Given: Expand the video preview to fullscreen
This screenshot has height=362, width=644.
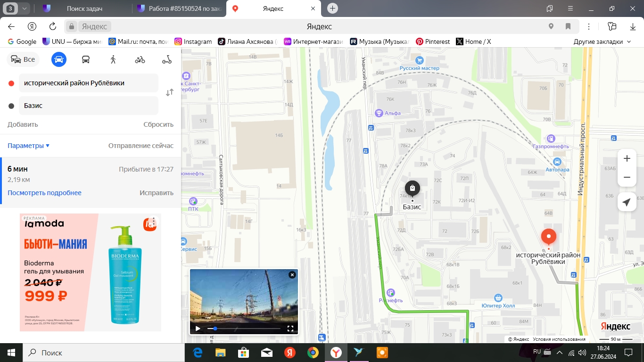Looking at the screenshot, I should pyautogui.click(x=290, y=329).
